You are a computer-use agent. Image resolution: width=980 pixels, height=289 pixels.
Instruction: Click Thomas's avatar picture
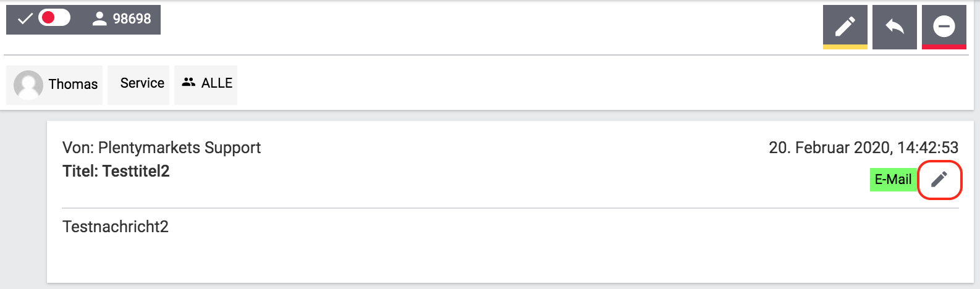pyautogui.click(x=28, y=85)
